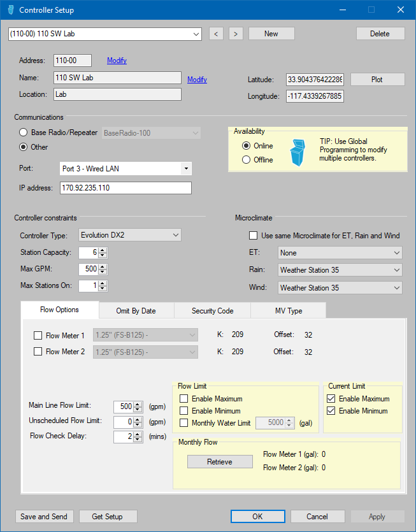416x532 pixels.
Task: Open the Port dropdown
Action: point(186,169)
